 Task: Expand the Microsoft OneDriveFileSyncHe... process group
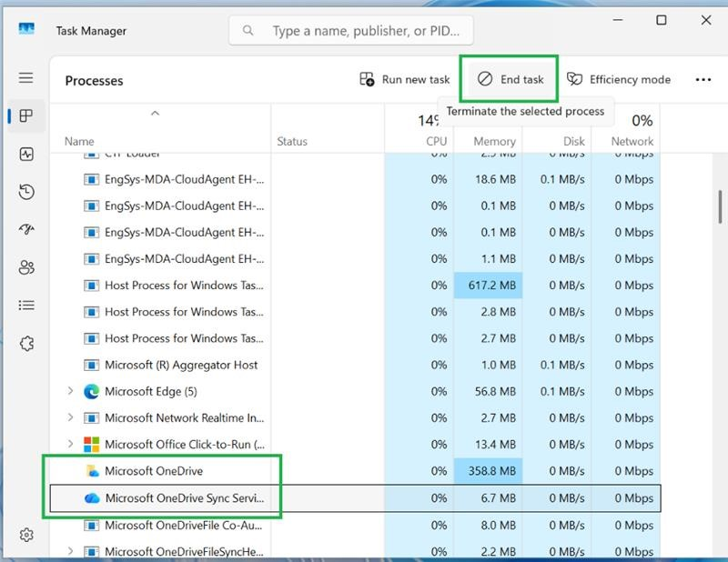[70, 551]
